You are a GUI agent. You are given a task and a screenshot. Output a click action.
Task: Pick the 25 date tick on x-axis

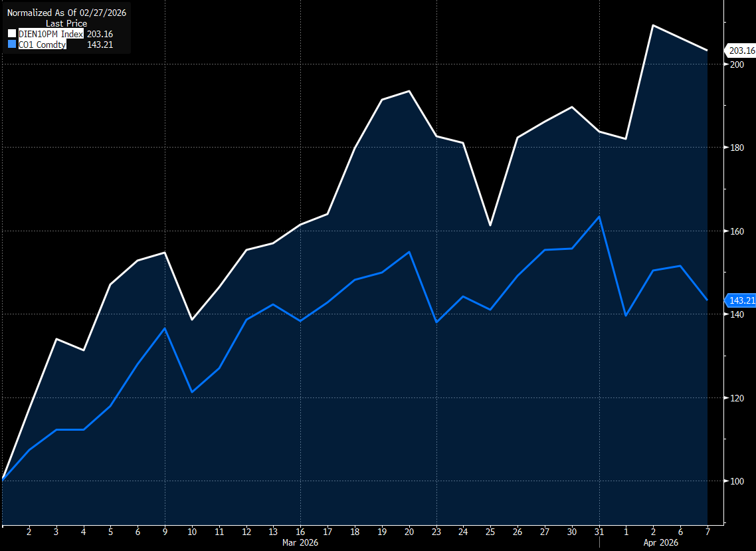coord(490,532)
